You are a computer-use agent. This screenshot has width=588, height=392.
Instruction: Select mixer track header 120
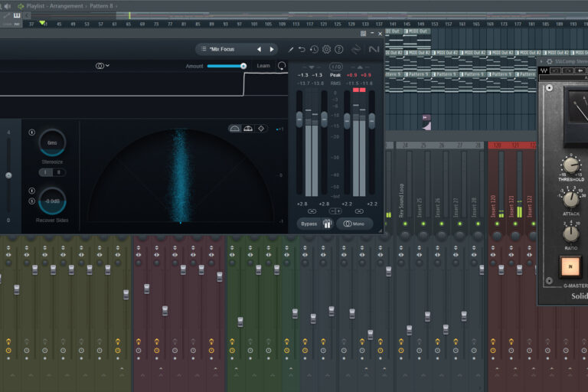point(497,145)
